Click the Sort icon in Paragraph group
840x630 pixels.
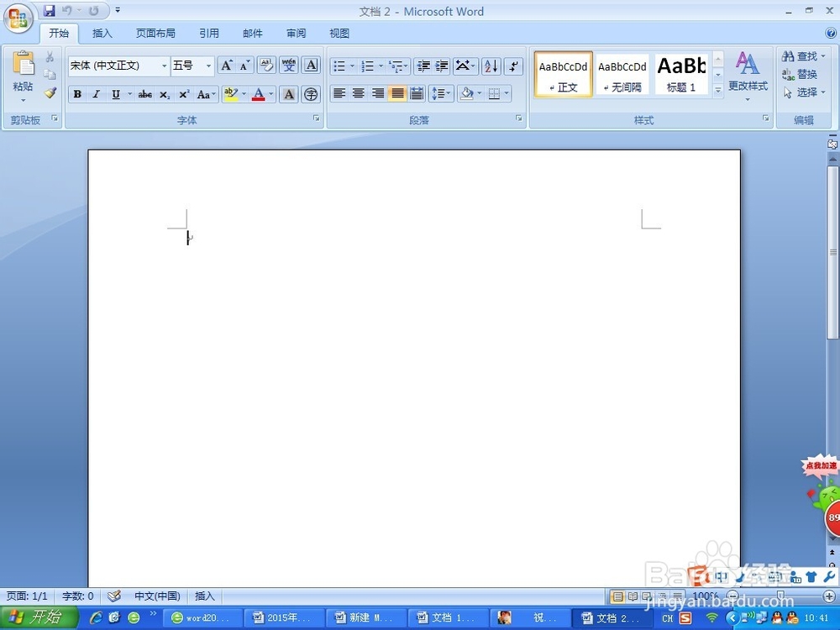491,66
